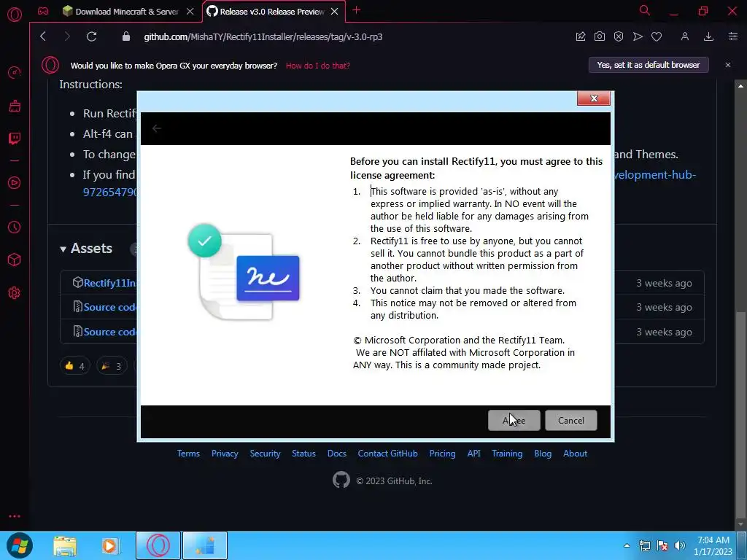The height and width of the screenshot is (560, 747).
Task: Open the downloads arrow icon
Action: tap(708, 36)
